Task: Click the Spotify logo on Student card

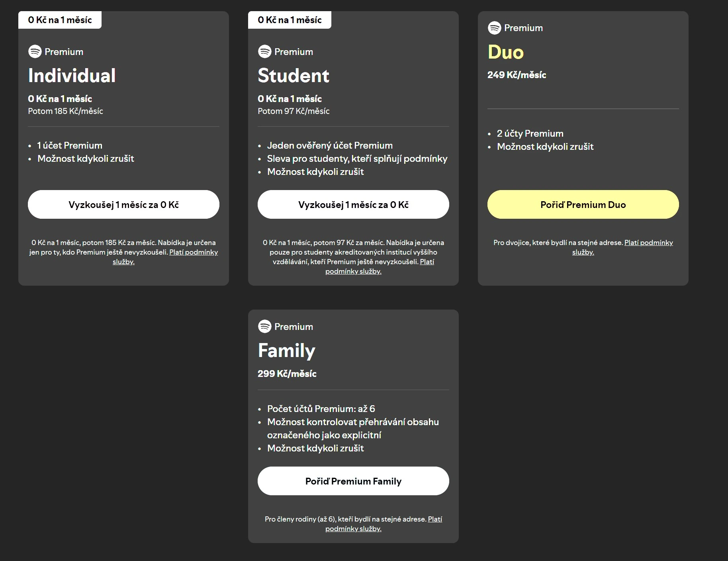Action: click(265, 51)
